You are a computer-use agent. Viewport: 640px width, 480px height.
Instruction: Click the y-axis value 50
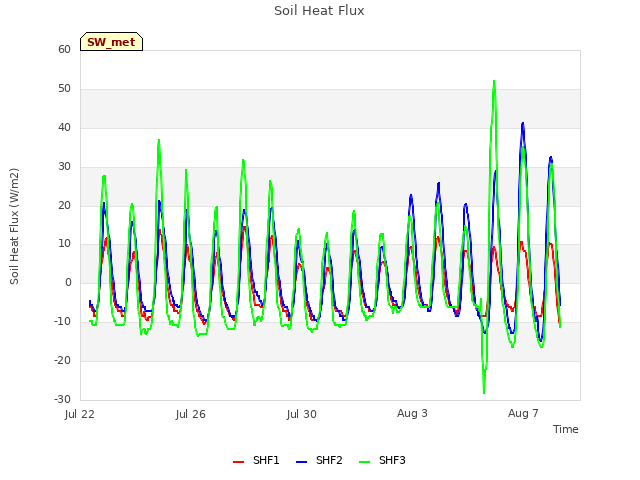pos(64,89)
